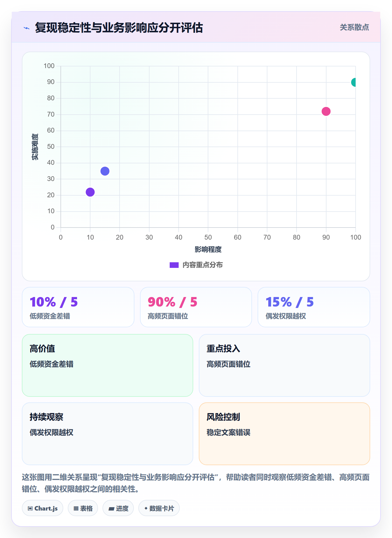Screen dimensions: 392x538
Task: Click 低频资金差错 under the 10% / 5 value
Action: point(50,316)
